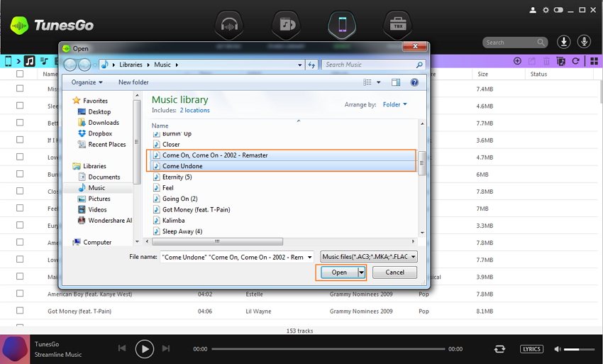Click the Open button's dropdown arrow
Image resolution: width=603 pixels, height=364 pixels.
[361, 272]
